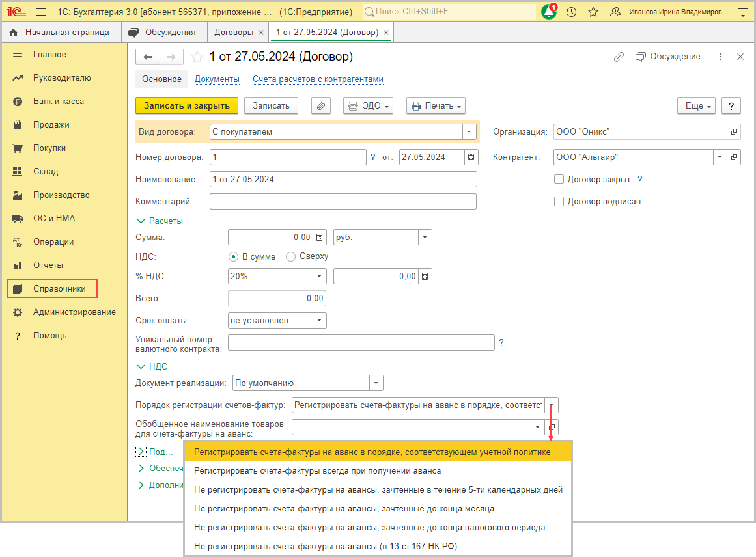The image size is (756, 557).
Task: Open Документ реализации dropdown
Action: [x=376, y=383]
